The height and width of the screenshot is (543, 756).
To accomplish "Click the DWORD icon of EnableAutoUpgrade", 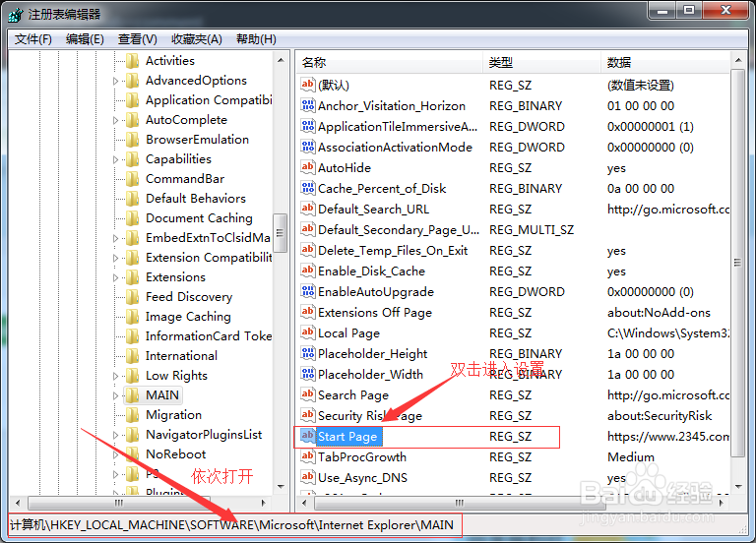I will 307,291.
